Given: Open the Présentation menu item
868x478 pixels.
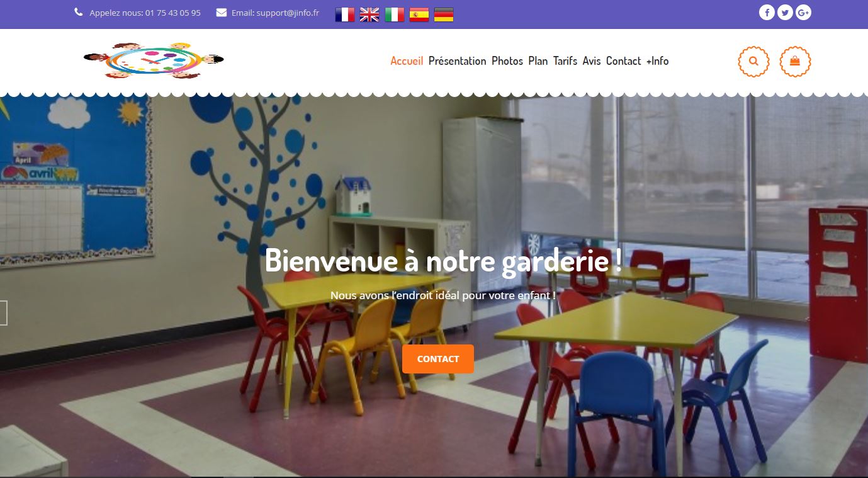Looking at the screenshot, I should coord(457,61).
